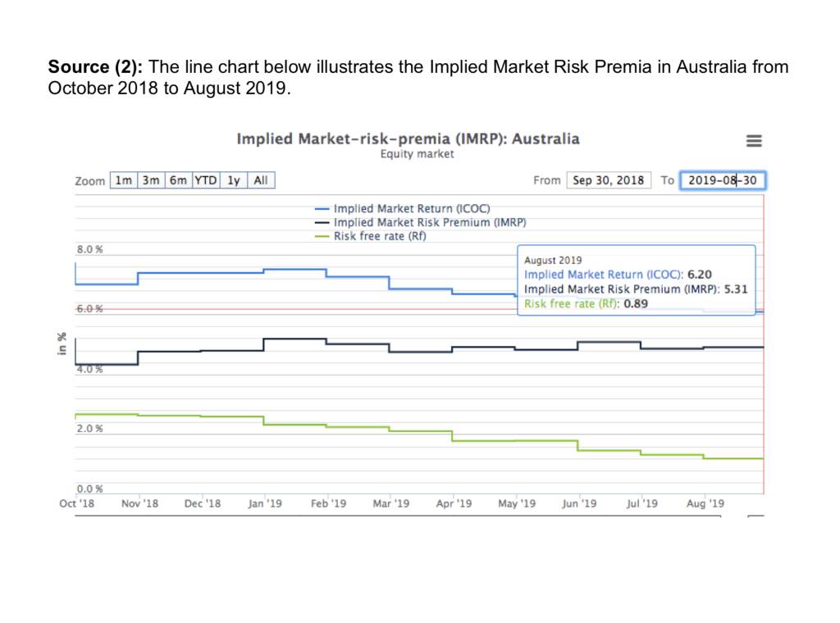Click the August 2019 tooltip box
This screenshot has width=840, height=623.
click(637, 280)
